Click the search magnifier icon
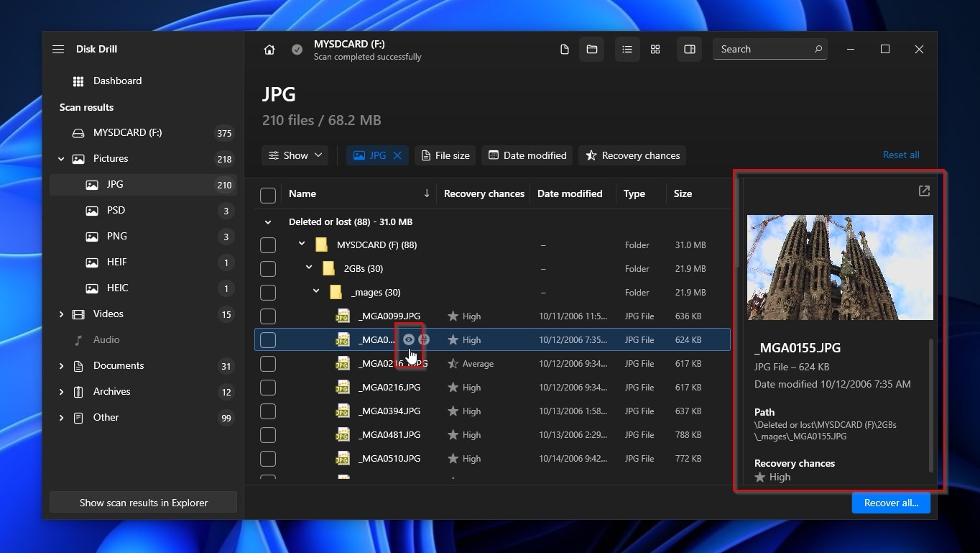 [818, 49]
